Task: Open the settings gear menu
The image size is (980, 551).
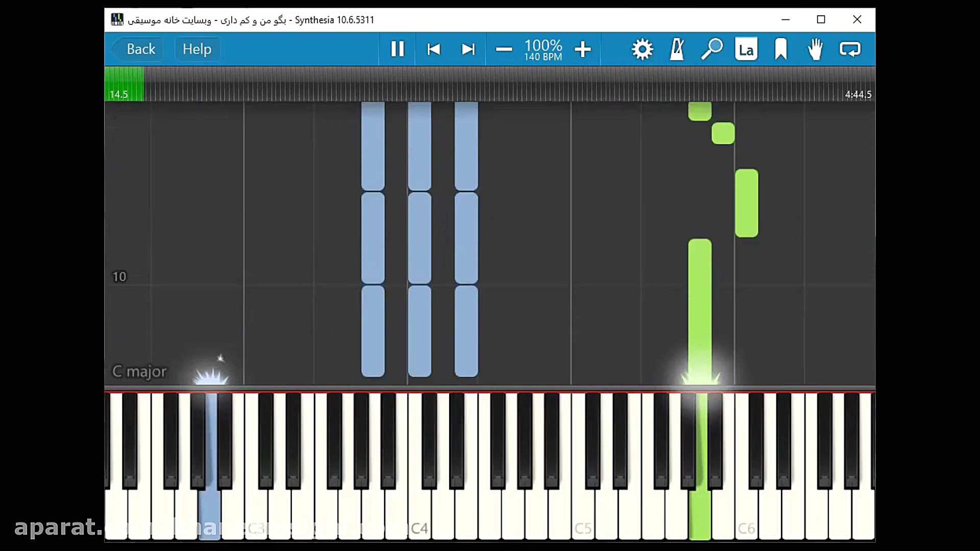Action: (x=642, y=49)
